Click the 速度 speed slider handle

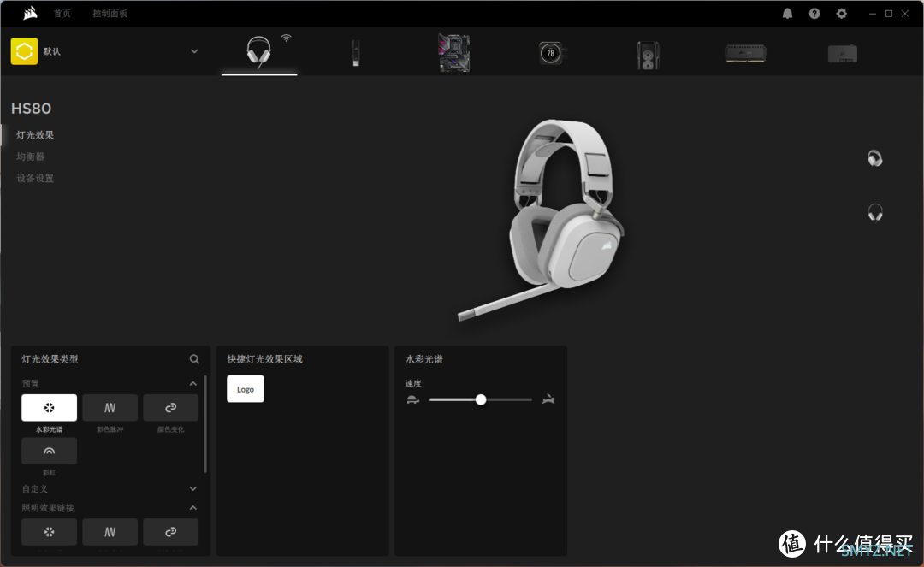[x=481, y=399]
